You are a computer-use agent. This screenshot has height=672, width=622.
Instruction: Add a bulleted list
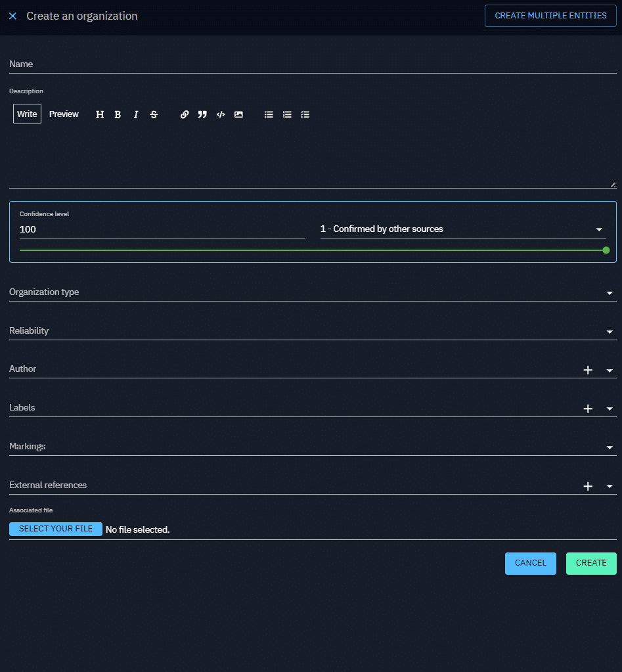pos(269,114)
